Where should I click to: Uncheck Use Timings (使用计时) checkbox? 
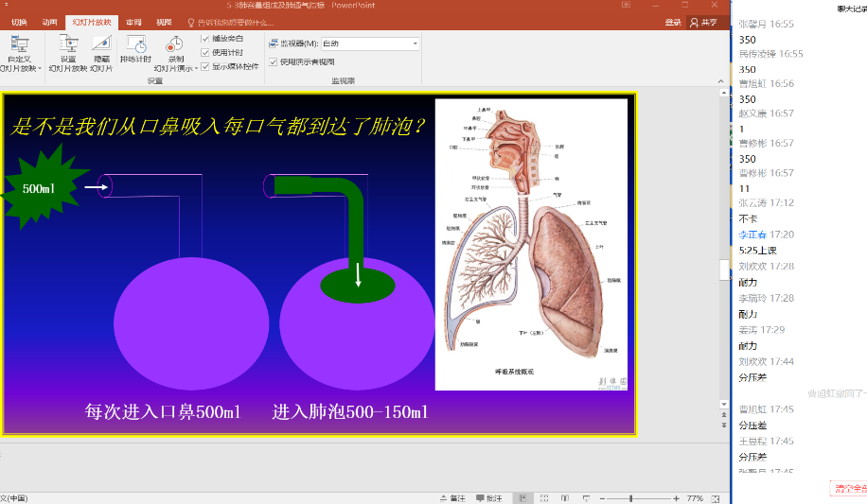point(205,52)
